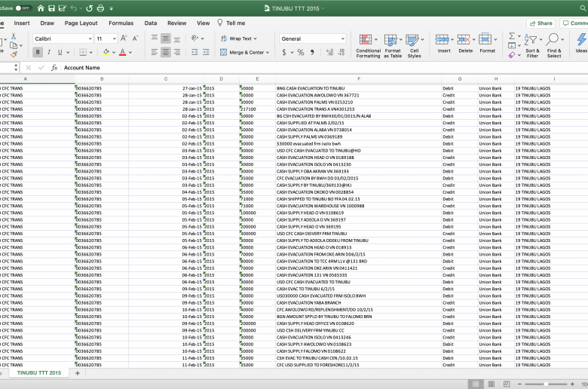Click the Format cells button
The image size is (588, 389).
tap(488, 43)
